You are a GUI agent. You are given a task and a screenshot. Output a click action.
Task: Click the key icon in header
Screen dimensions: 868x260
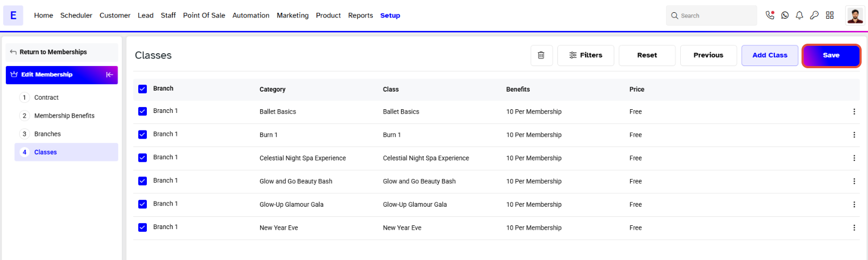pos(814,15)
